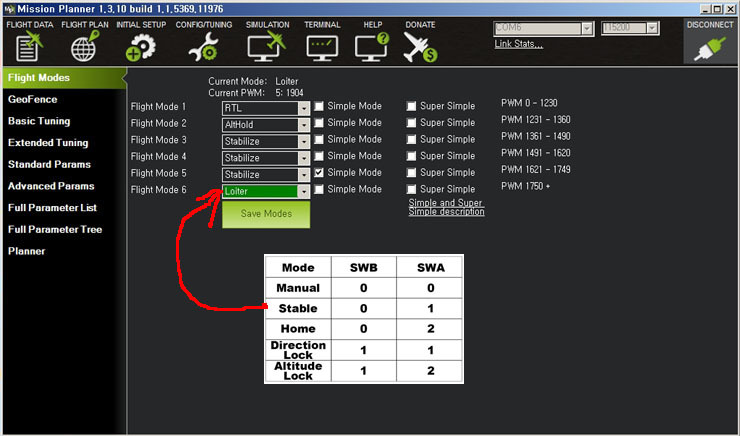The width and height of the screenshot is (740, 436).
Task: Open Flight Mode 6 Loiter dropdown
Action: click(266, 191)
